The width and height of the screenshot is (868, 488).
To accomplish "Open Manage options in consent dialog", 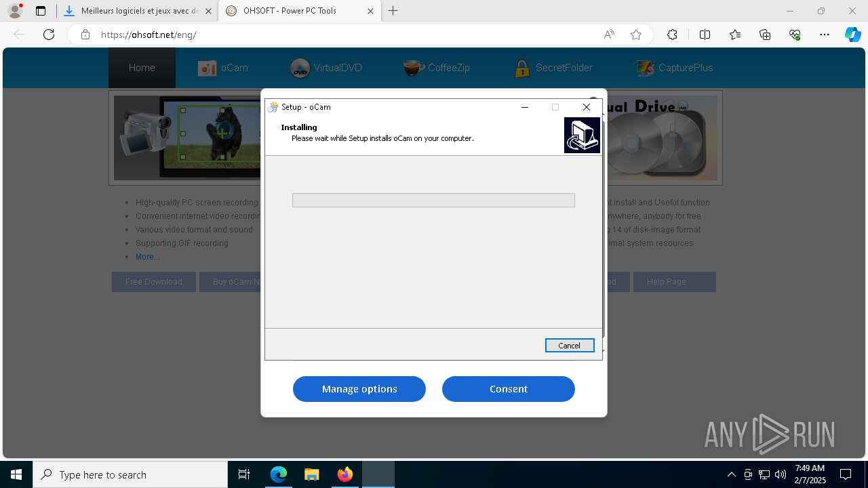I will click(x=359, y=389).
